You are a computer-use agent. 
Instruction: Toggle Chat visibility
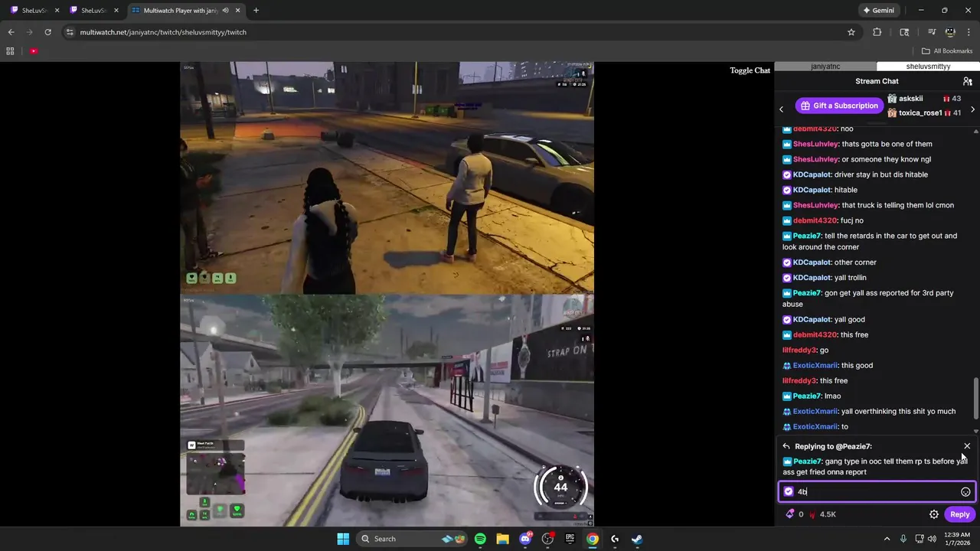click(750, 70)
